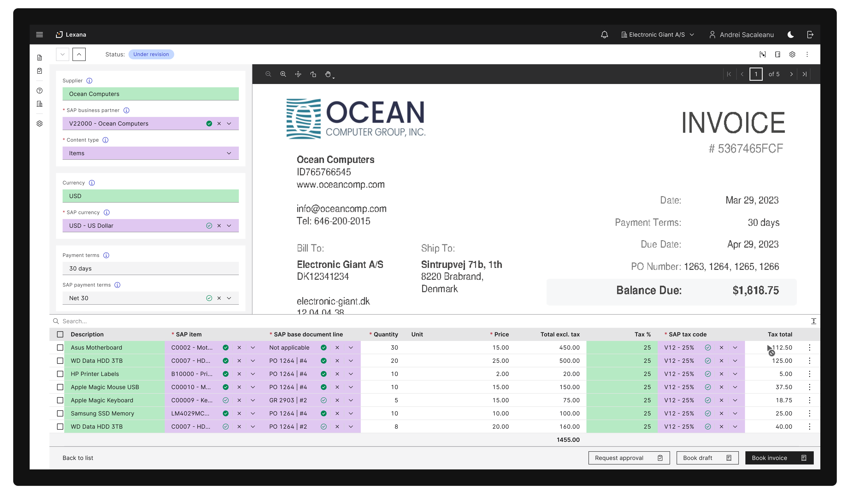Go to last page of document
This screenshot has height=504, width=850.
coord(804,74)
